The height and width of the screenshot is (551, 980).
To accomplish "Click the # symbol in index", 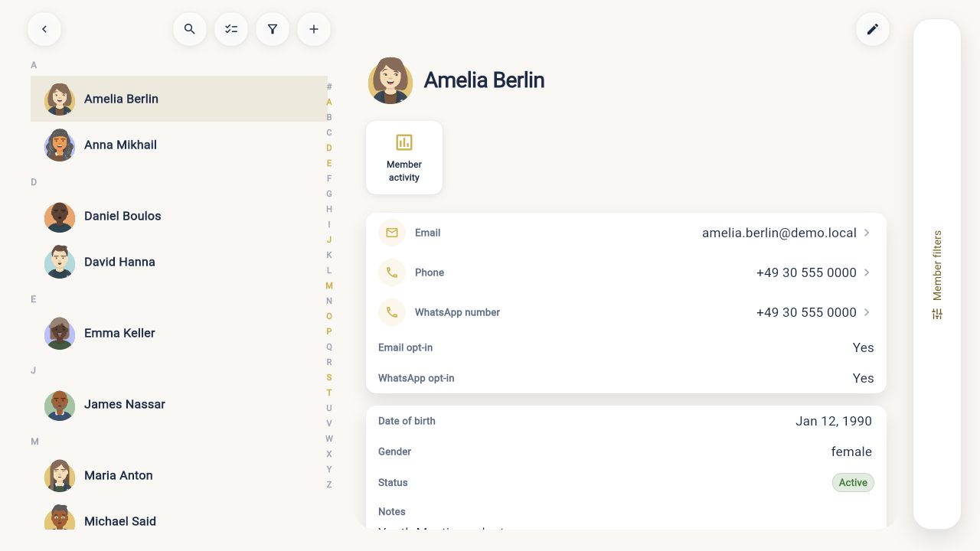I will click(x=329, y=86).
